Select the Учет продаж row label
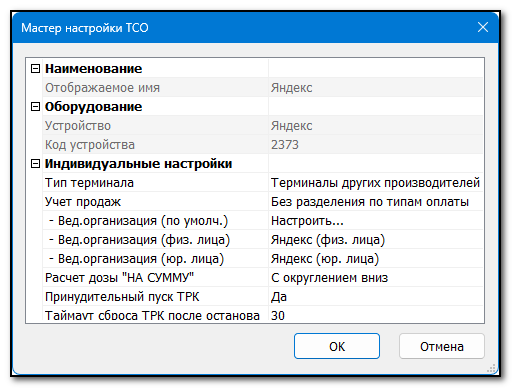 click(83, 202)
